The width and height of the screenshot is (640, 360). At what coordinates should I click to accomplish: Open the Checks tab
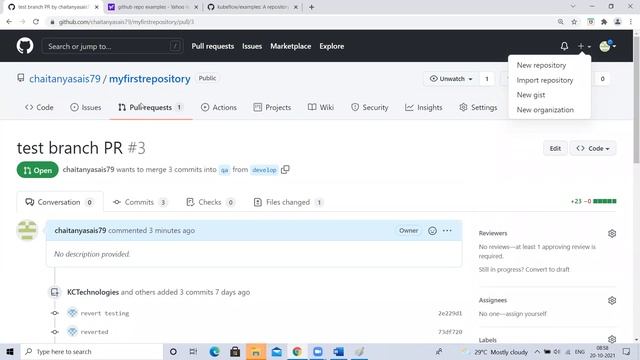210,202
